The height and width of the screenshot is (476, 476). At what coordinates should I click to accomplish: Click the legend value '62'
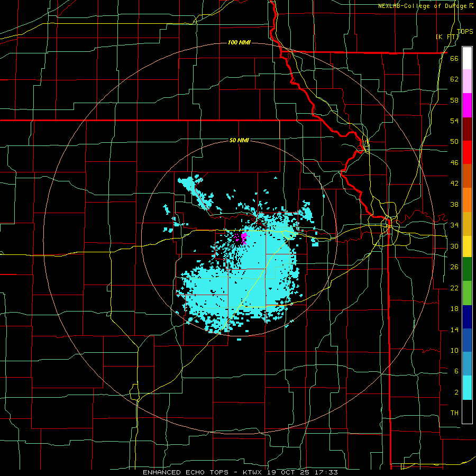click(454, 79)
